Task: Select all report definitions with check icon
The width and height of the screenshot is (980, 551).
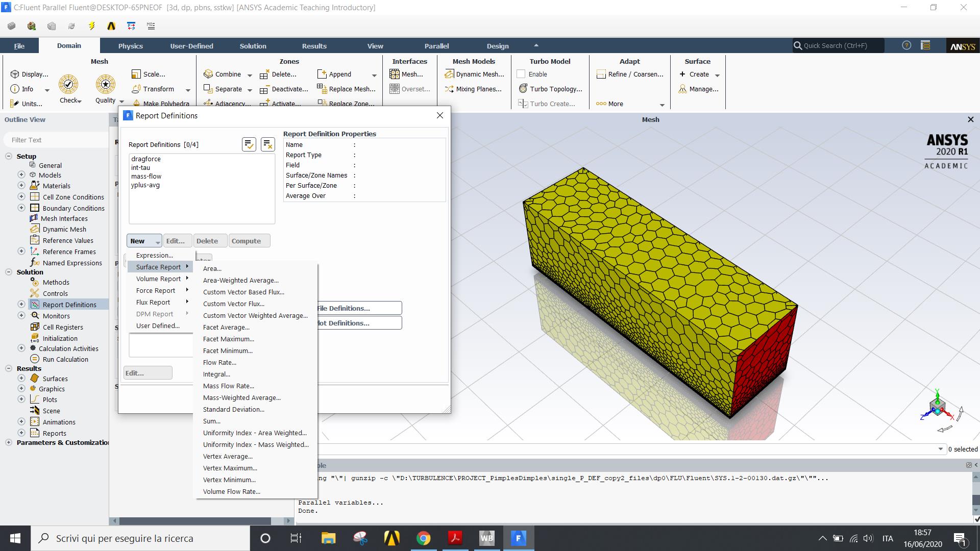Action: (249, 144)
